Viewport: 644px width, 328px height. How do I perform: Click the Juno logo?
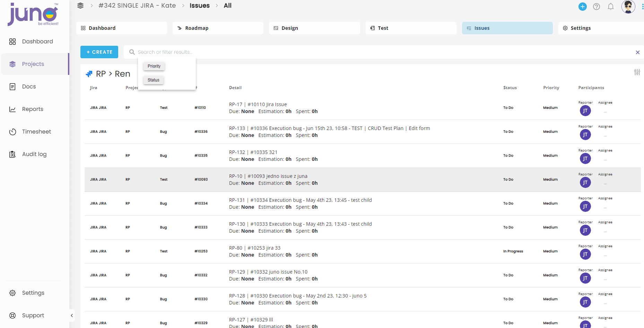[x=33, y=14]
